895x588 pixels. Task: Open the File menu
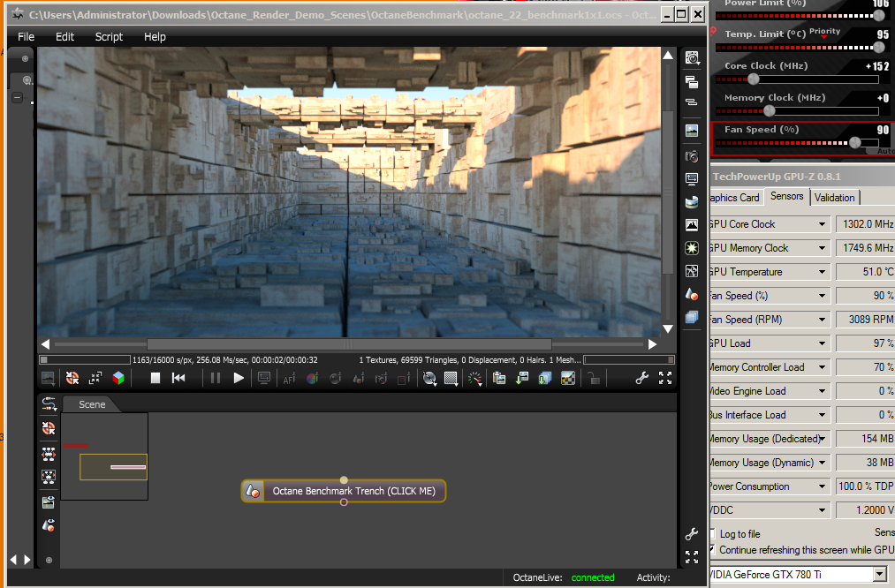(26, 36)
